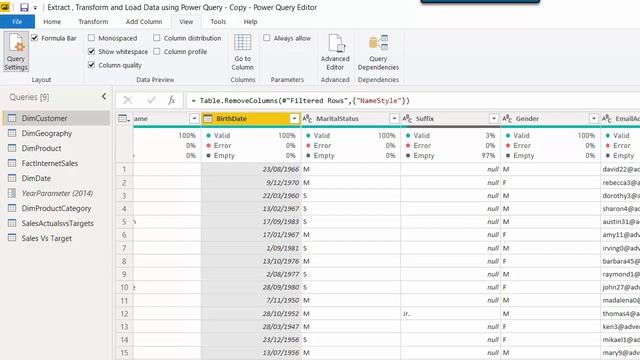Click the Go to Column icon
The width and height of the screenshot is (640, 360).
click(x=242, y=43)
